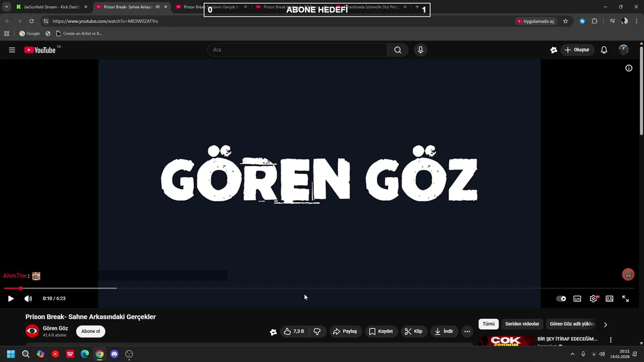Open Windows taskbar search

coord(26,354)
